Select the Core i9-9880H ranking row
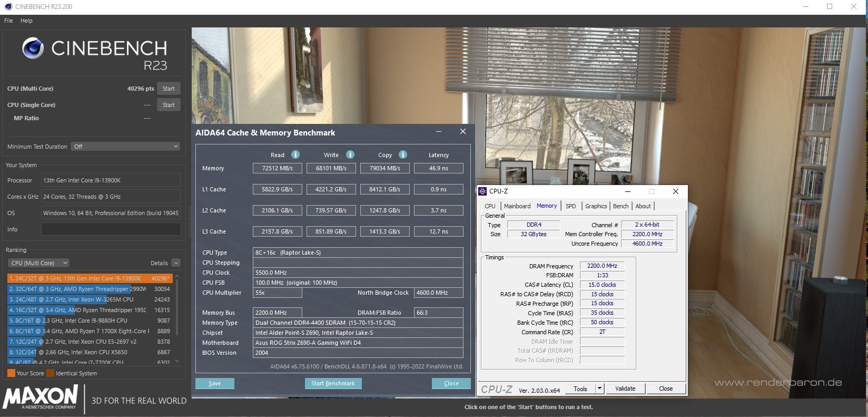This screenshot has width=868, height=417. tap(90, 321)
